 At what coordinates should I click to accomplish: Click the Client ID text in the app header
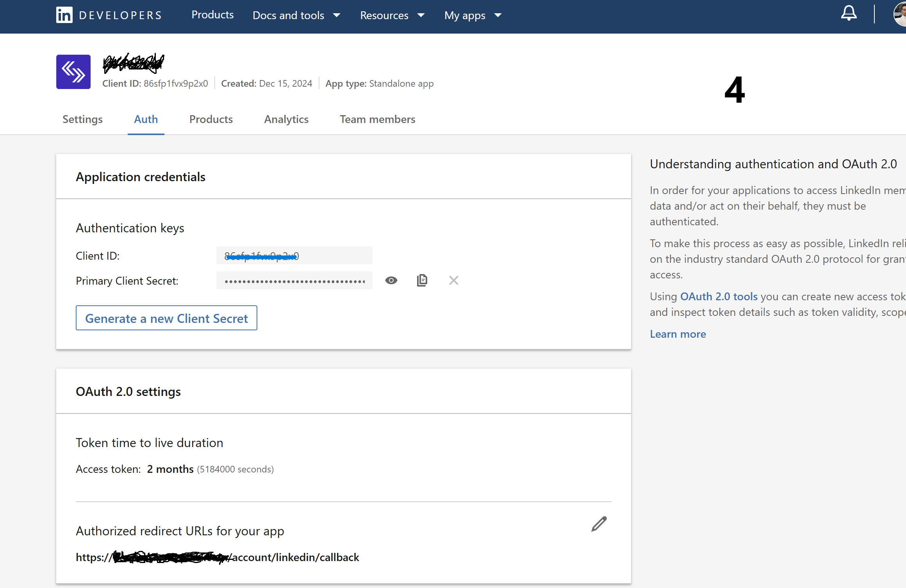click(155, 84)
